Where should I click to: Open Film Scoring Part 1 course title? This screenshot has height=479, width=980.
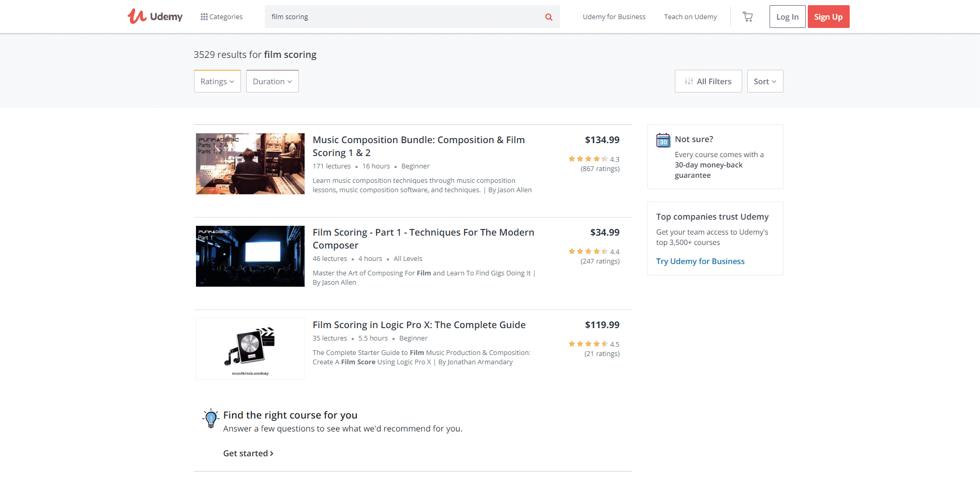[x=423, y=239]
